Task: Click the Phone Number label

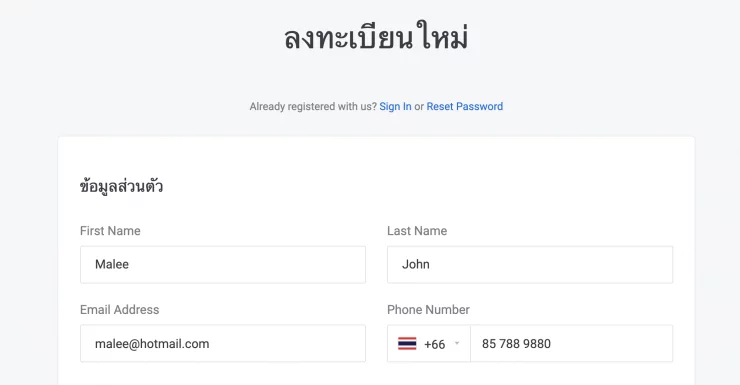Action: 429,310
